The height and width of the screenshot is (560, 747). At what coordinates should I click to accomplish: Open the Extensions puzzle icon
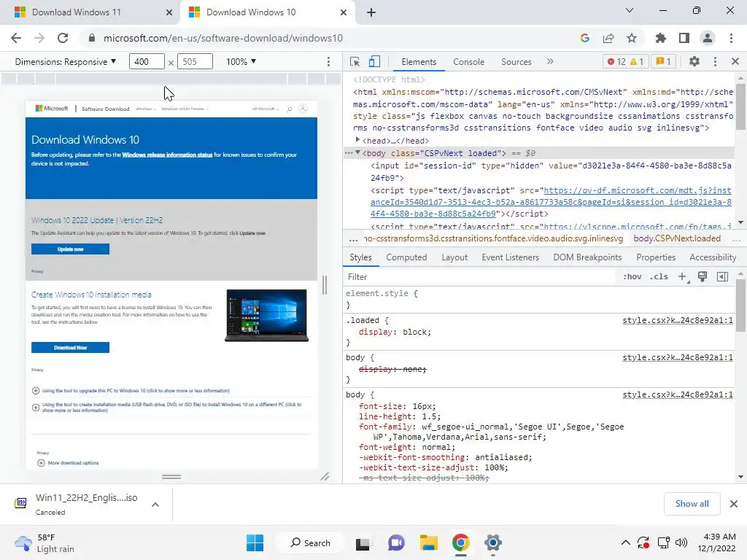point(661,38)
